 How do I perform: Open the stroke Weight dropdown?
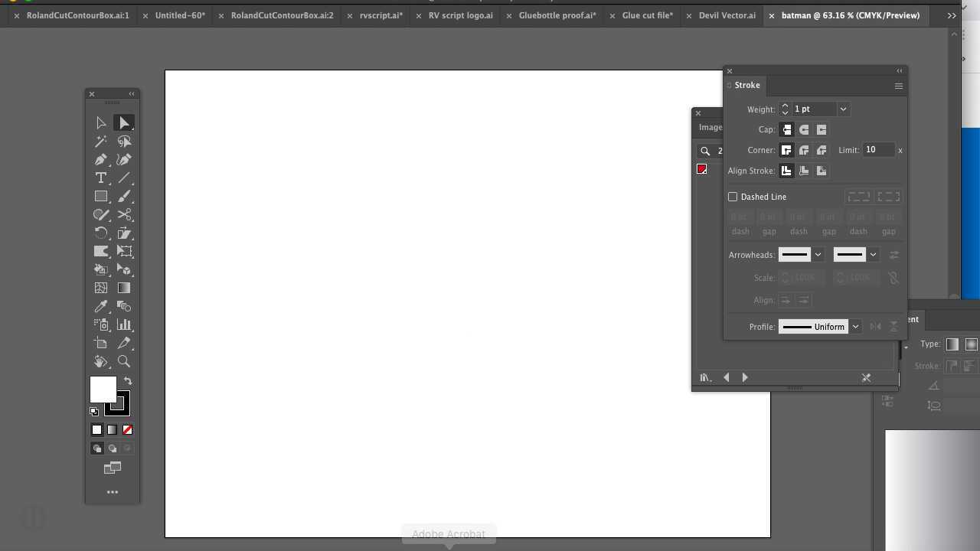click(842, 109)
